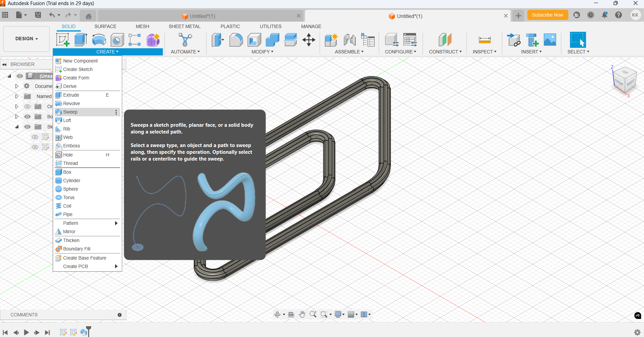Open the DESIGN workspace dropdown
Viewport: 644px width, 337px height.
(26, 39)
